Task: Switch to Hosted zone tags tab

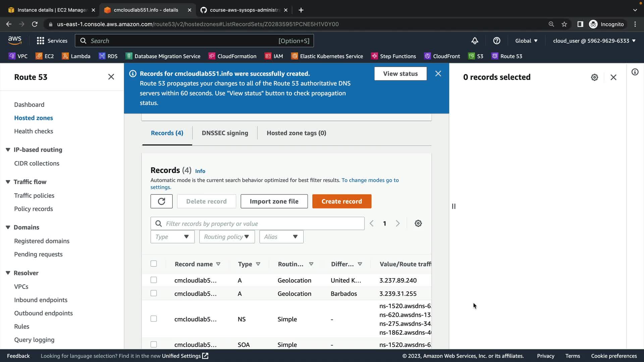Action: (x=296, y=133)
